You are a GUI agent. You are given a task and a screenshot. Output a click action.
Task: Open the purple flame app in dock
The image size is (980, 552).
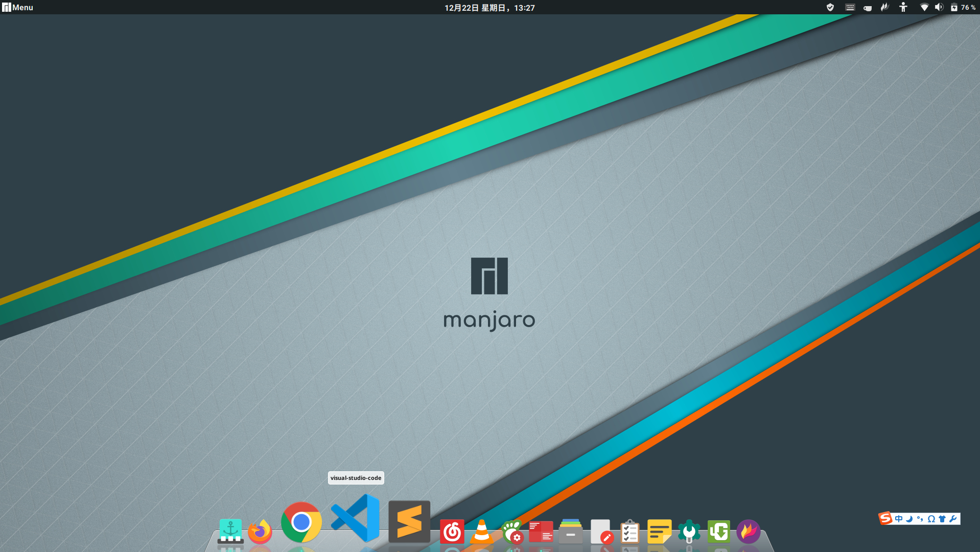pyautogui.click(x=748, y=532)
